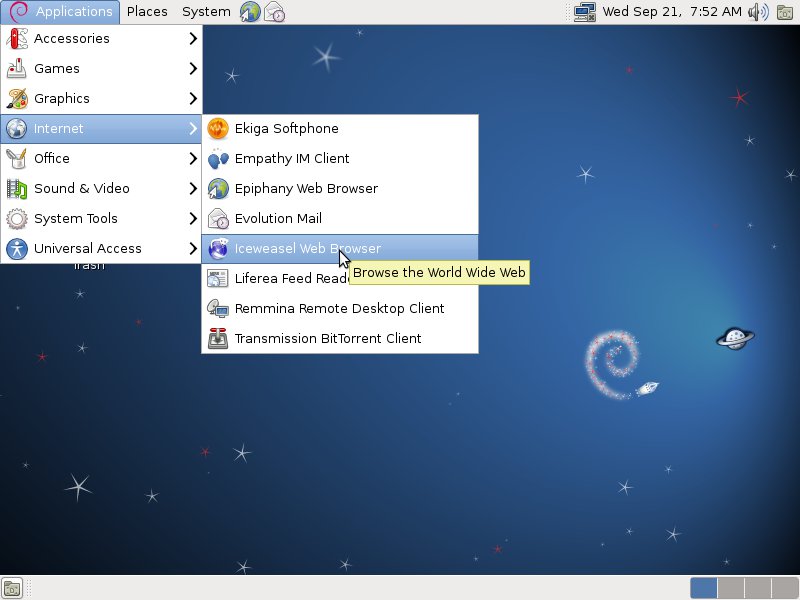This screenshot has width=800, height=600.
Task: Switch to fourth workspace
Action: (785, 588)
